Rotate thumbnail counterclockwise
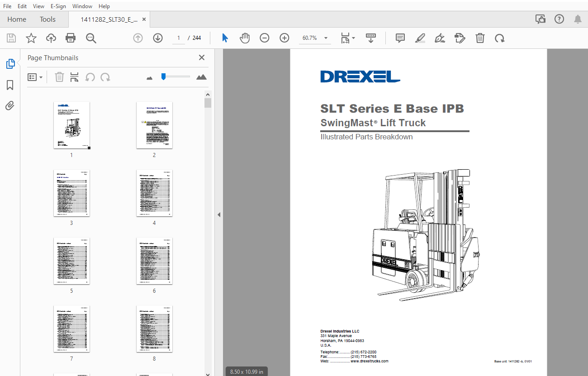 [90, 77]
